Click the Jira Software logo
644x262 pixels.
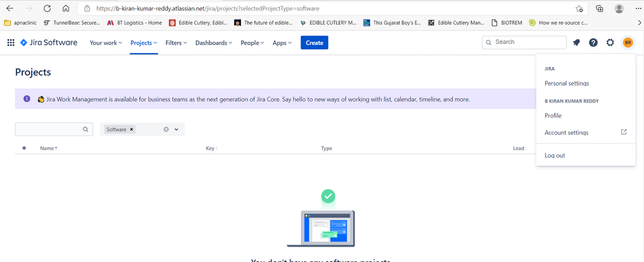[48, 43]
